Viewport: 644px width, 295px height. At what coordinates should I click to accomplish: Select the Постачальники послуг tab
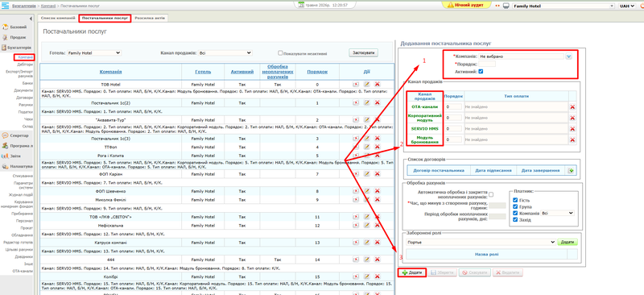105,18
